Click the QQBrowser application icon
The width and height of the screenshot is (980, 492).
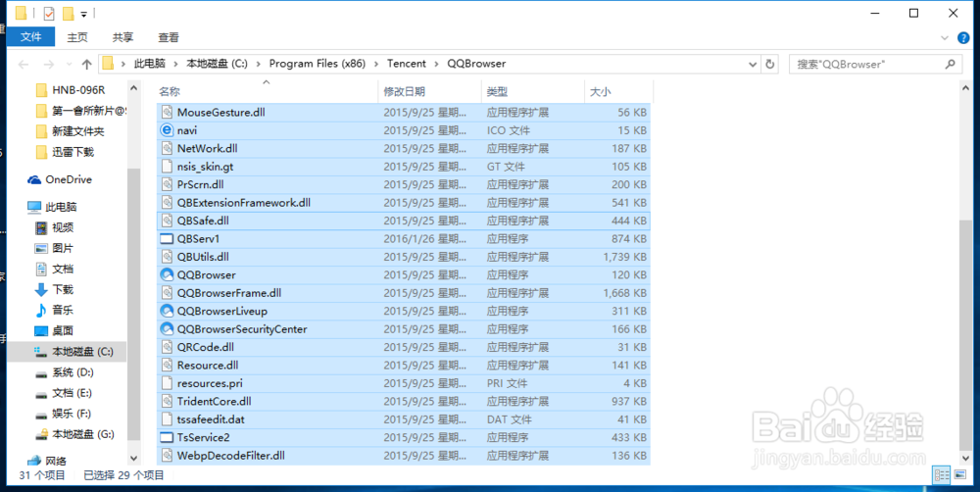pyautogui.click(x=167, y=274)
